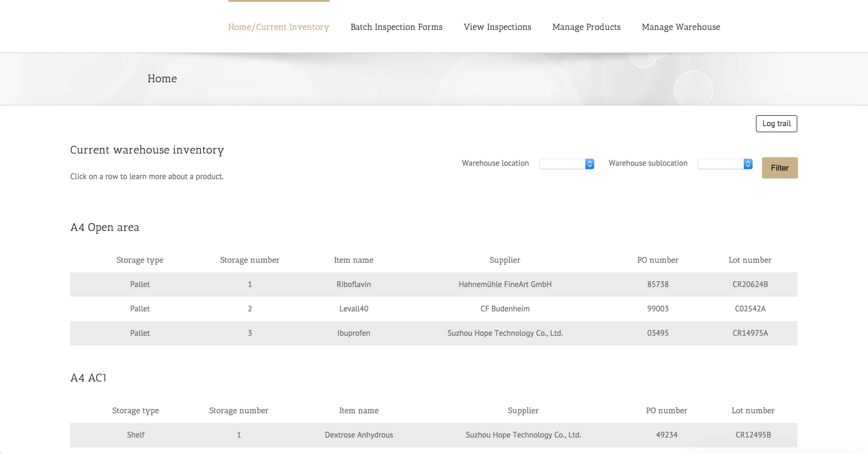Open the Warehouse location dropdown
The image size is (868, 454).
566,164
